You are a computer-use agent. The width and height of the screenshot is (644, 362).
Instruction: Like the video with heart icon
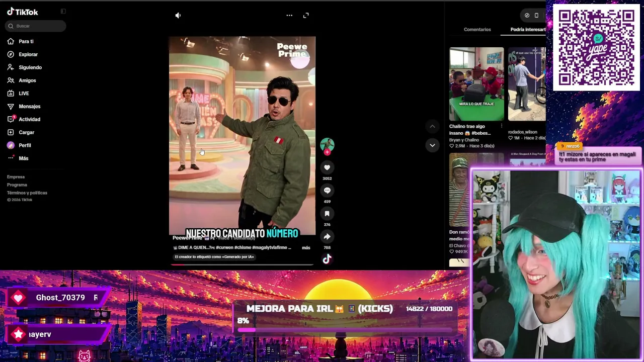tap(327, 167)
